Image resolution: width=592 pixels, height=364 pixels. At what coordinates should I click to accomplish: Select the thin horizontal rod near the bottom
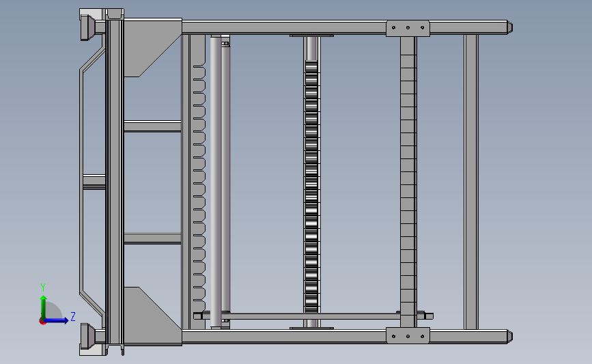313,316
